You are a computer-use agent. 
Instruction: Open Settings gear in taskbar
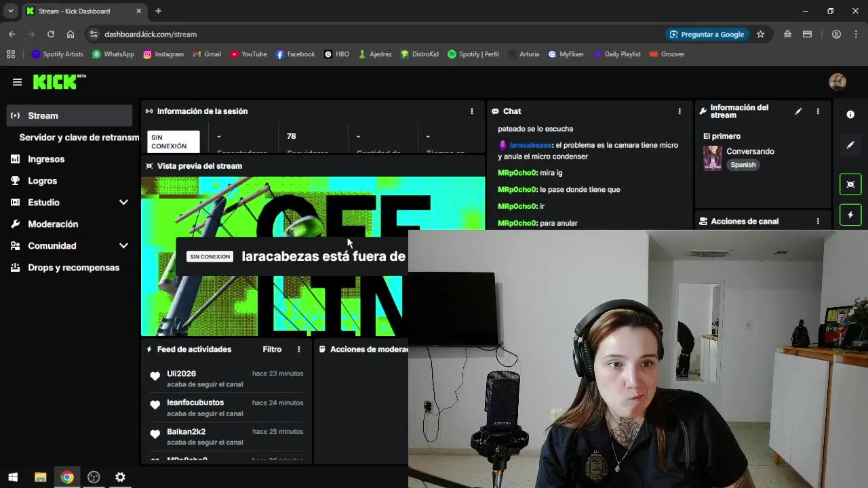120,477
